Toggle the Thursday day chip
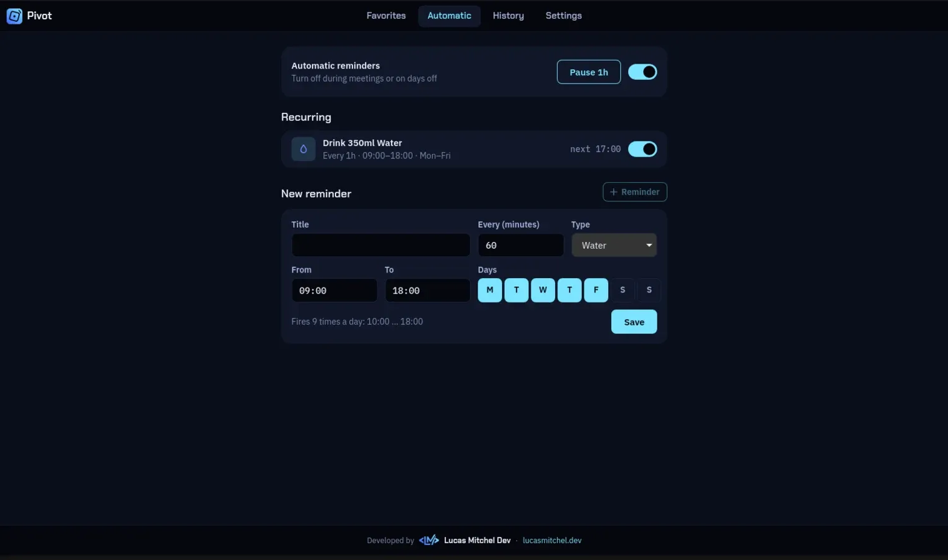The height and width of the screenshot is (560, 948). coord(569,290)
